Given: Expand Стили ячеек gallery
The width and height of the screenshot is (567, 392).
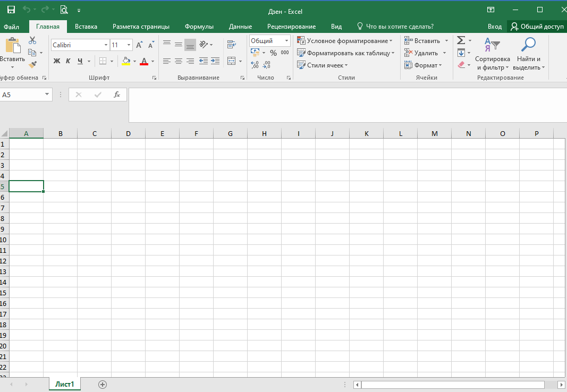Looking at the screenshot, I should tap(322, 65).
